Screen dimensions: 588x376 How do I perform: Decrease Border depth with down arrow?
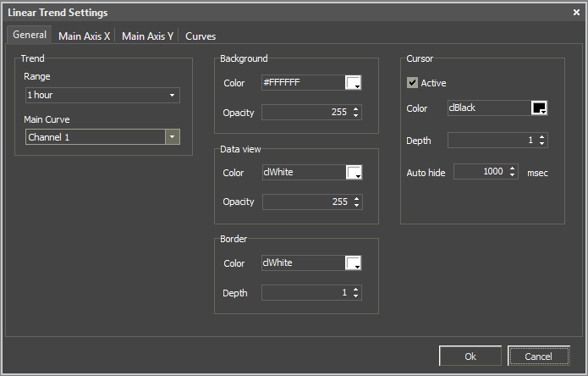tap(356, 296)
